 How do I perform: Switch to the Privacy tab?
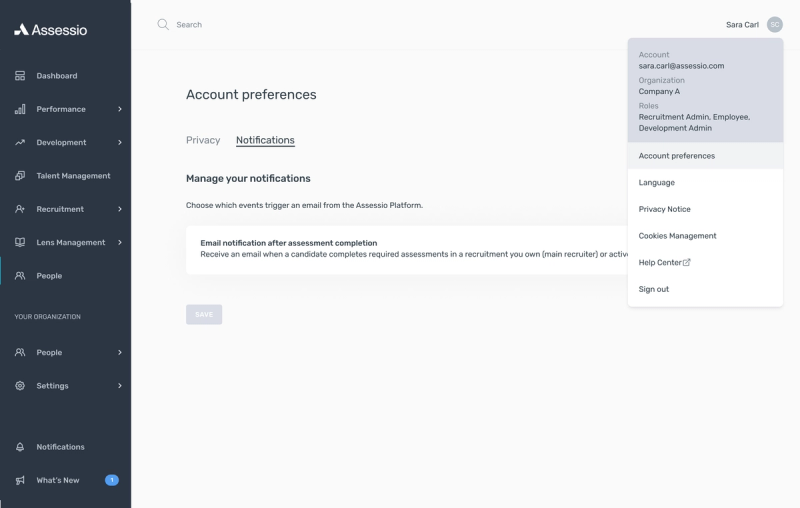click(x=203, y=140)
